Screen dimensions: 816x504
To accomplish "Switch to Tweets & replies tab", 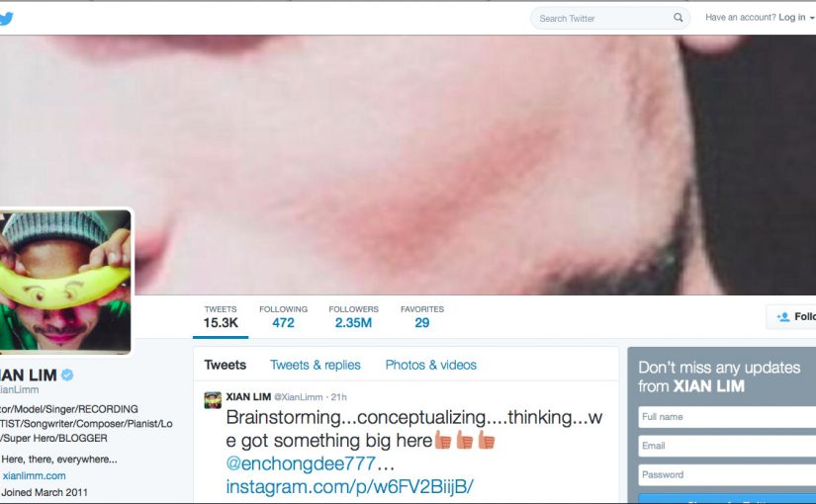I will pos(316,365).
